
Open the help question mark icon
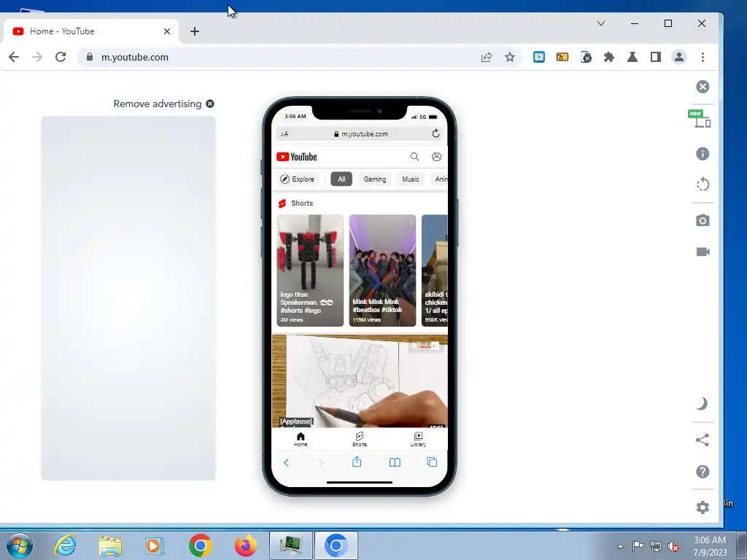tap(703, 472)
